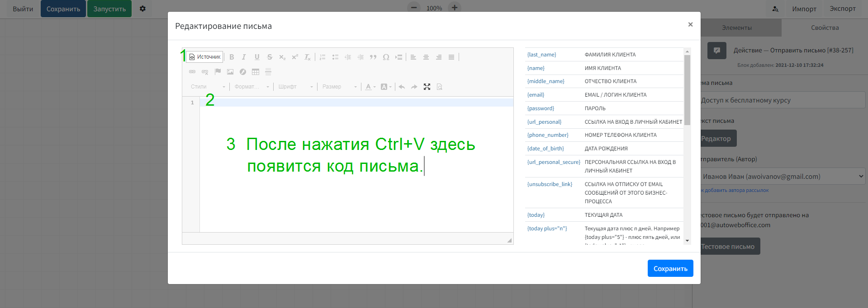Screen dimensions: 868x308
Task: Open the sender dropdown Иванов Иван
Action: pyautogui.click(x=783, y=177)
